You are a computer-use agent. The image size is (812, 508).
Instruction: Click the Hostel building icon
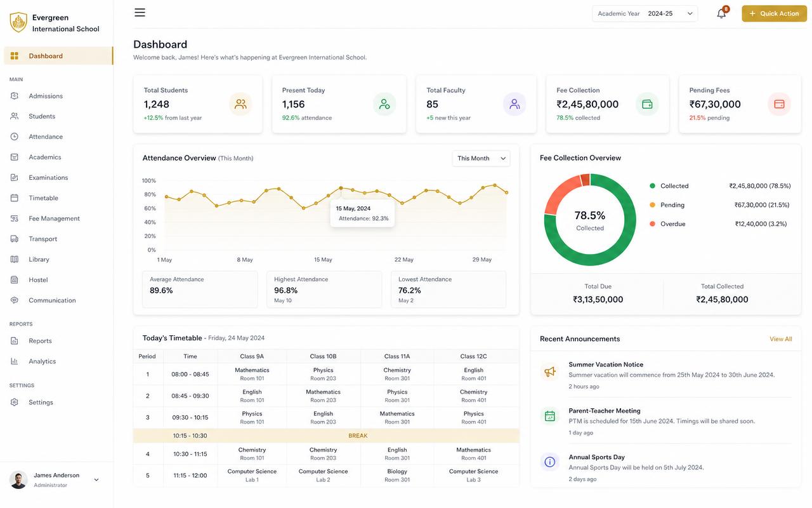pos(15,279)
